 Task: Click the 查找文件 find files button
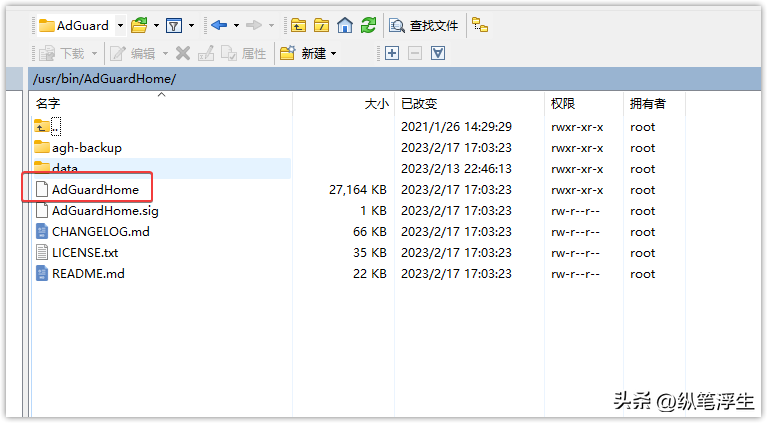424,25
